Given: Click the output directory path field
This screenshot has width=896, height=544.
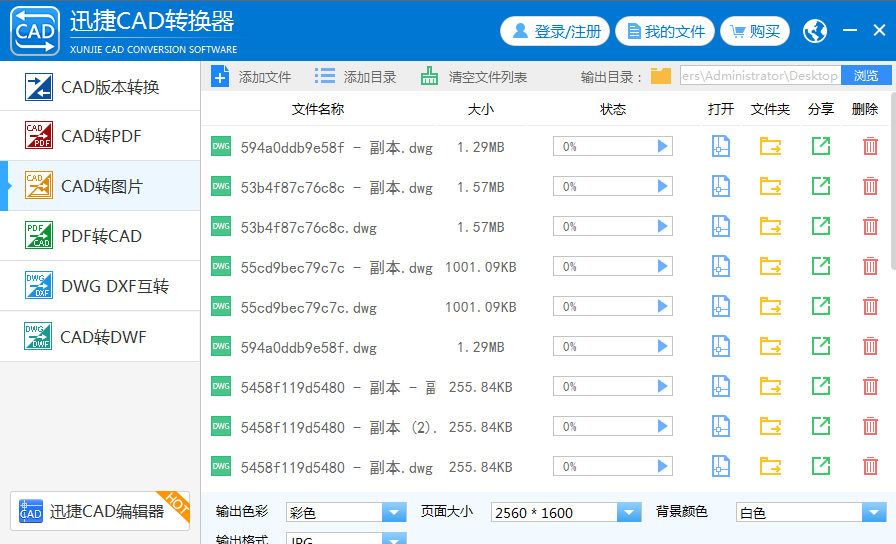Looking at the screenshot, I should point(761,75).
